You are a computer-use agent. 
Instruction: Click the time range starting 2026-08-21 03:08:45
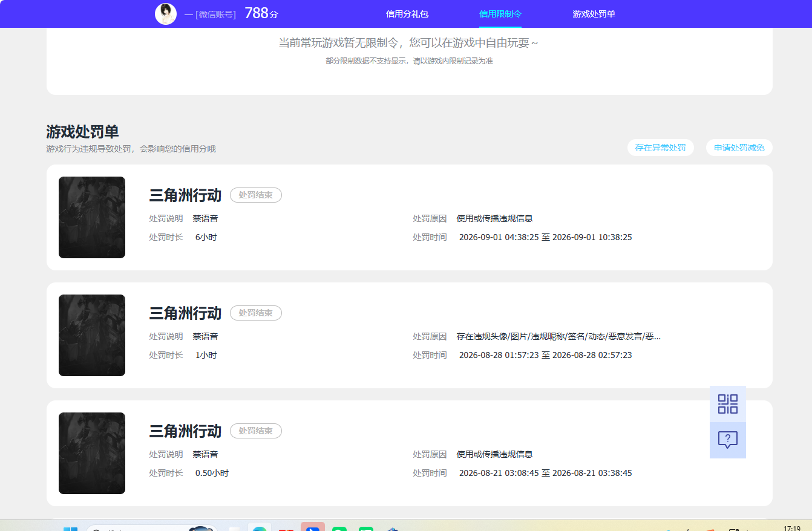click(x=545, y=474)
